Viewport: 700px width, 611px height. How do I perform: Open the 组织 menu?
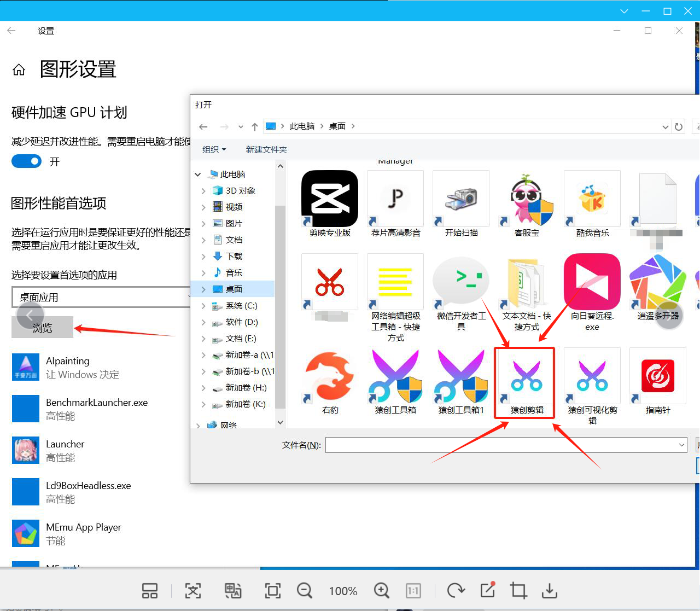(x=214, y=149)
